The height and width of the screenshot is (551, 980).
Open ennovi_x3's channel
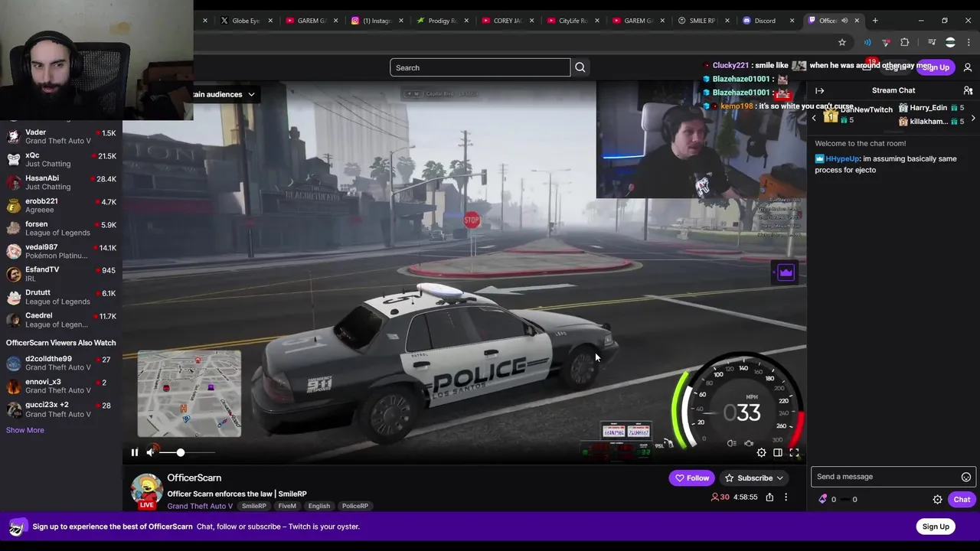(x=61, y=386)
